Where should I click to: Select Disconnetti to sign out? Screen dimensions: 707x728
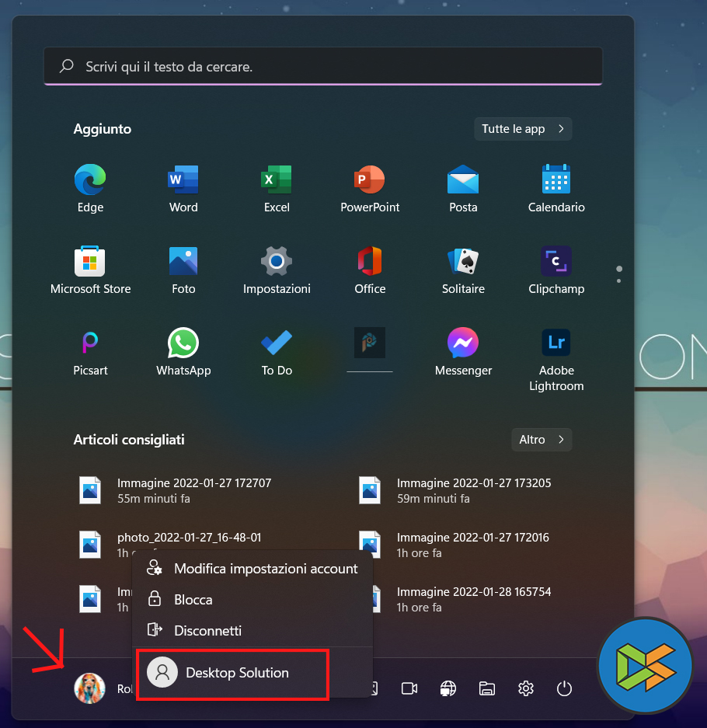(x=252, y=631)
